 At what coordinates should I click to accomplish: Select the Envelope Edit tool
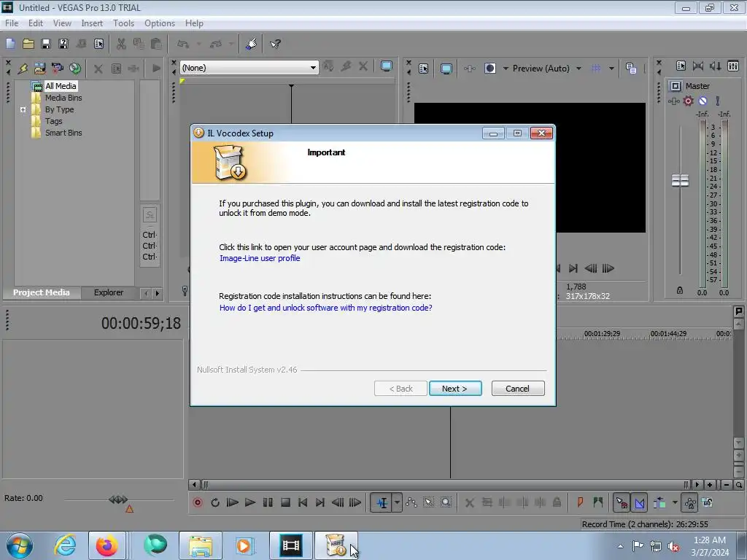[x=411, y=502]
